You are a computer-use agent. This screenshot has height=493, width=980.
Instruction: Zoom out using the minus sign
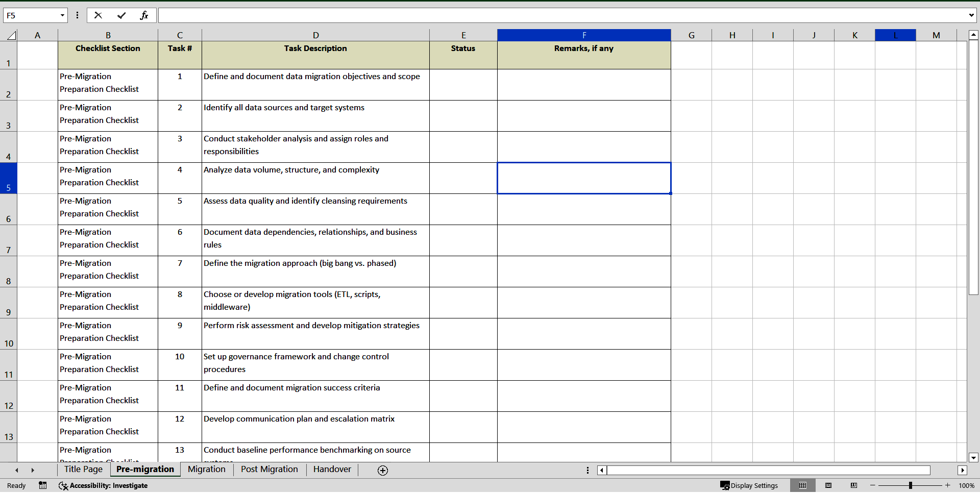click(872, 485)
